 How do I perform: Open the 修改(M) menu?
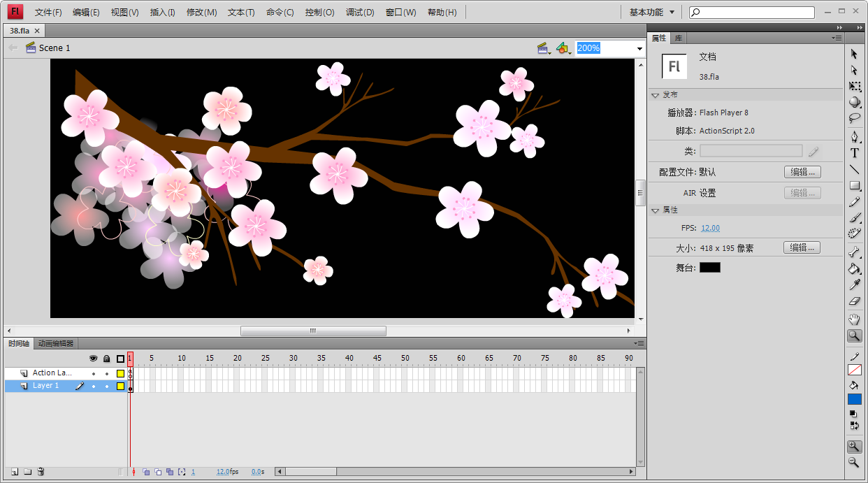point(201,13)
